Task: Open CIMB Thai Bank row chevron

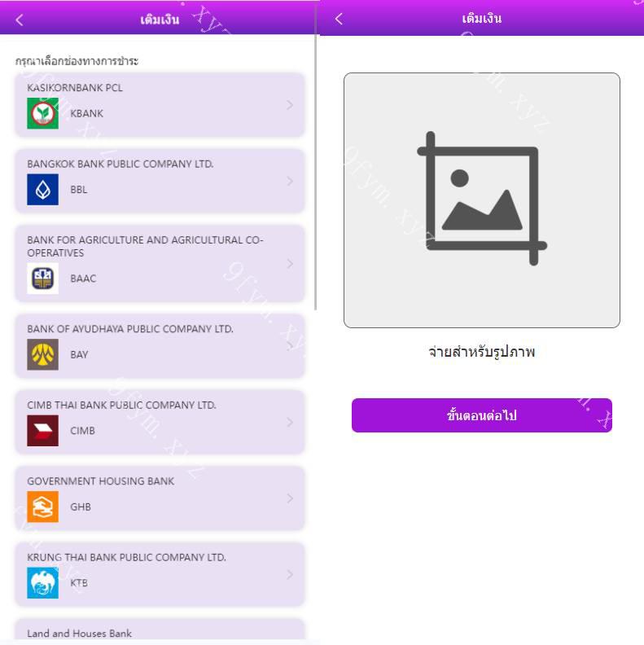Action: pos(290,422)
